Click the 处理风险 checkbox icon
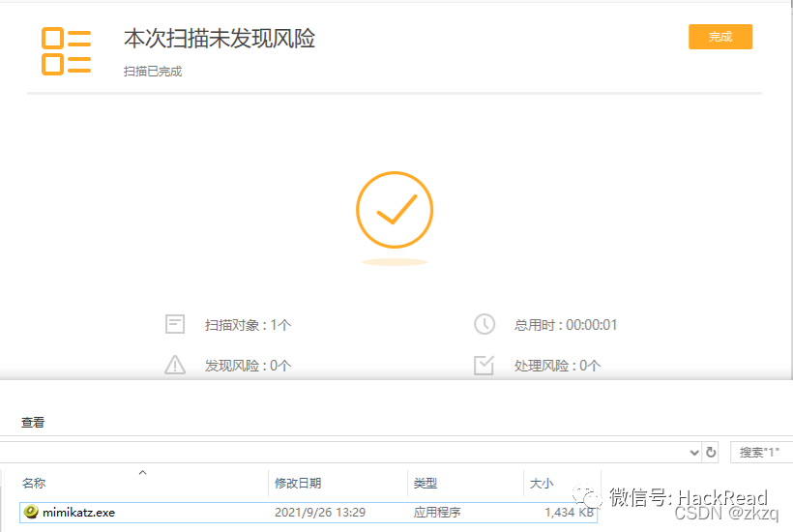This screenshot has width=793, height=532. click(x=484, y=365)
